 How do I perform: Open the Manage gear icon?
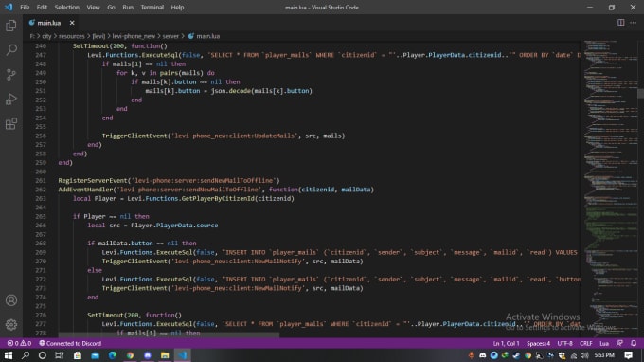[11, 325]
